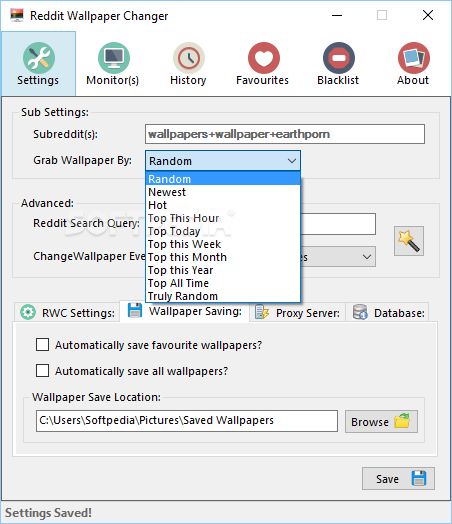Open the Favourites section
452x524 pixels.
tap(263, 63)
